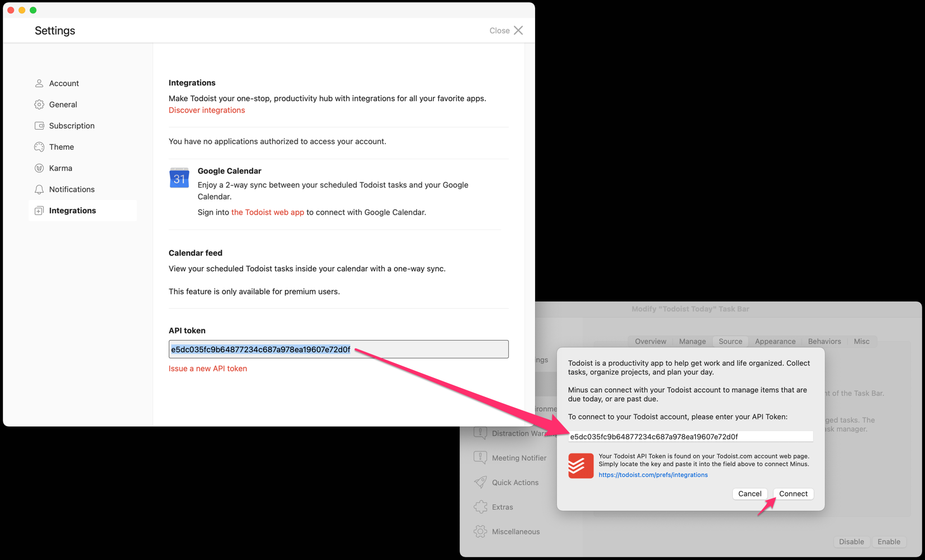The image size is (925, 560).
Task: Select the Source tab
Action: 730,341
